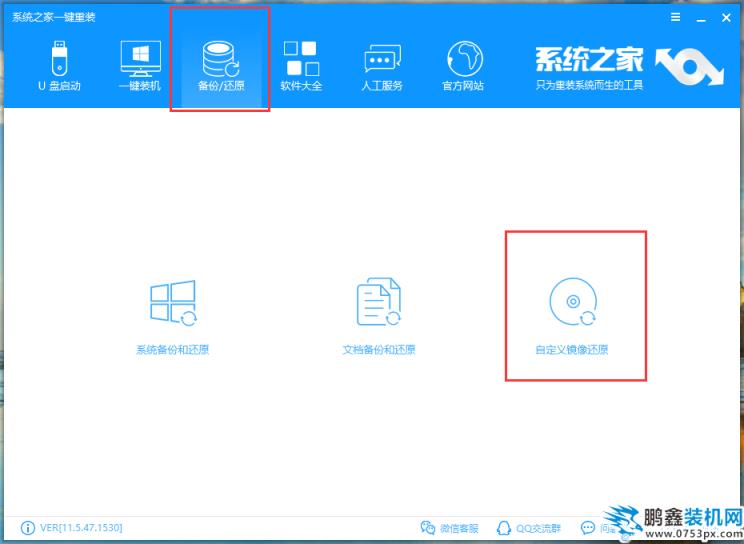Click the 自定义镜像还原 disc icon
This screenshot has width=744, height=544.
coord(573,302)
